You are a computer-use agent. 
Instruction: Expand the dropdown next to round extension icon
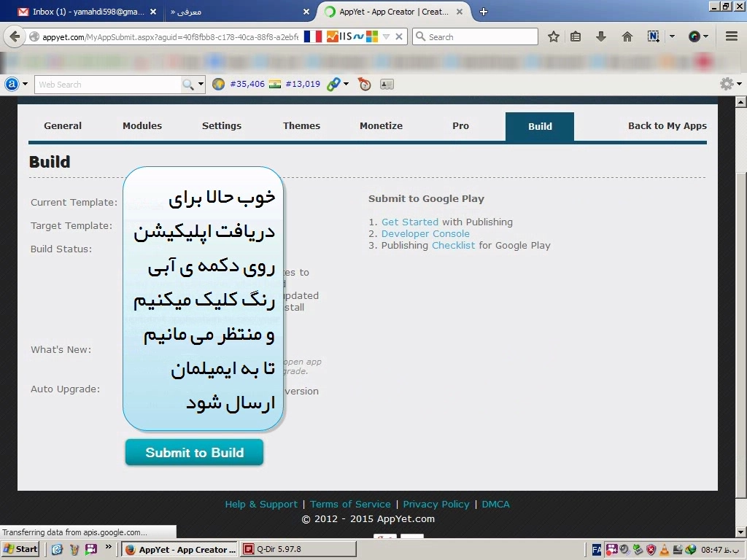click(x=706, y=36)
